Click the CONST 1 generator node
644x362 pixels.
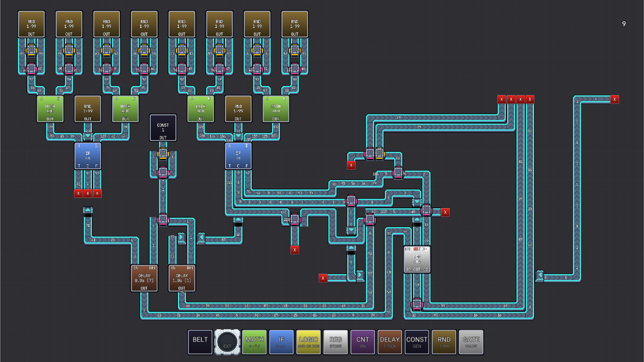[x=163, y=128]
